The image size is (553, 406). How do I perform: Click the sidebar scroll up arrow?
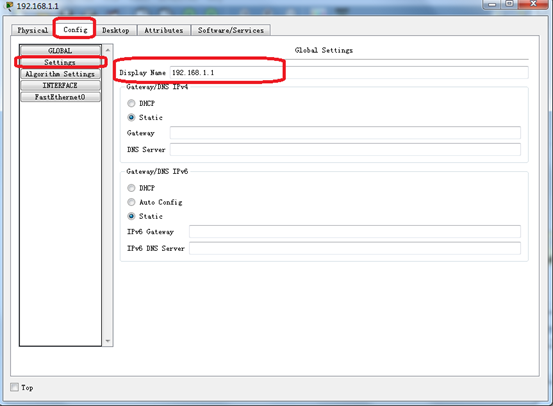pos(108,50)
